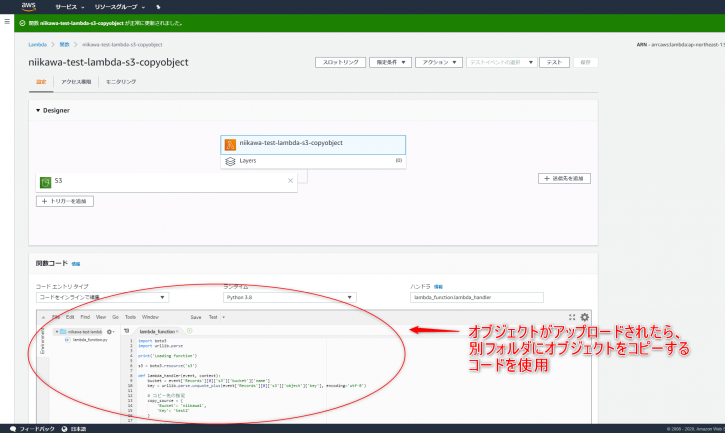
Task: Select the Layers row in Designer
Action: tap(313, 161)
